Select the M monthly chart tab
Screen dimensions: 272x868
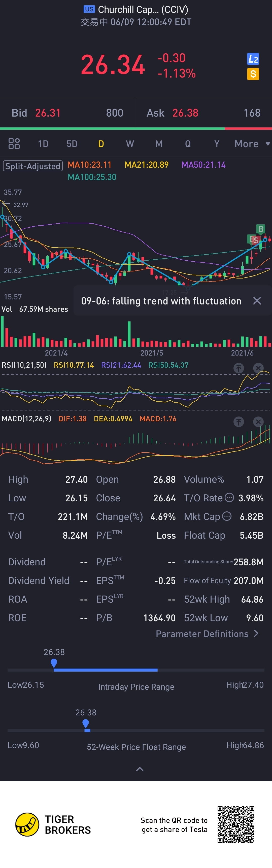pos(159,144)
